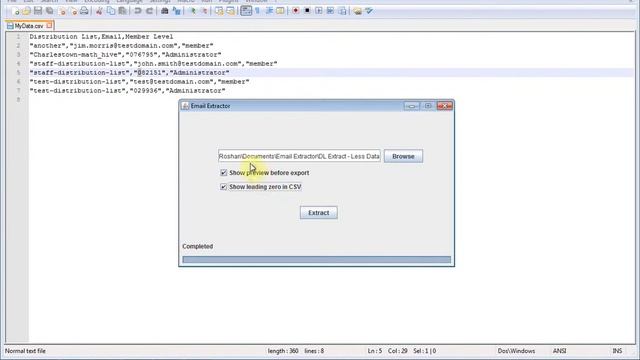Click Run Macro Multiple Times icon

coord(330,11)
